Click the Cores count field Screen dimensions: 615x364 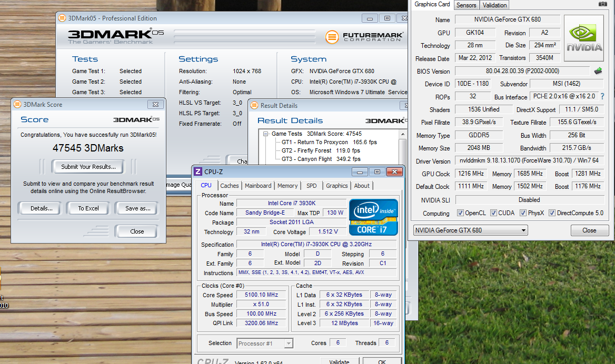click(338, 343)
